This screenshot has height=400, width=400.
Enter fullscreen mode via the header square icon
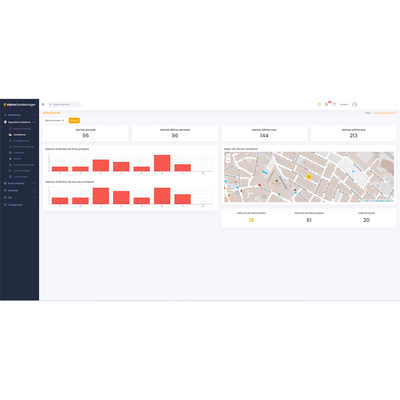[x=334, y=104]
